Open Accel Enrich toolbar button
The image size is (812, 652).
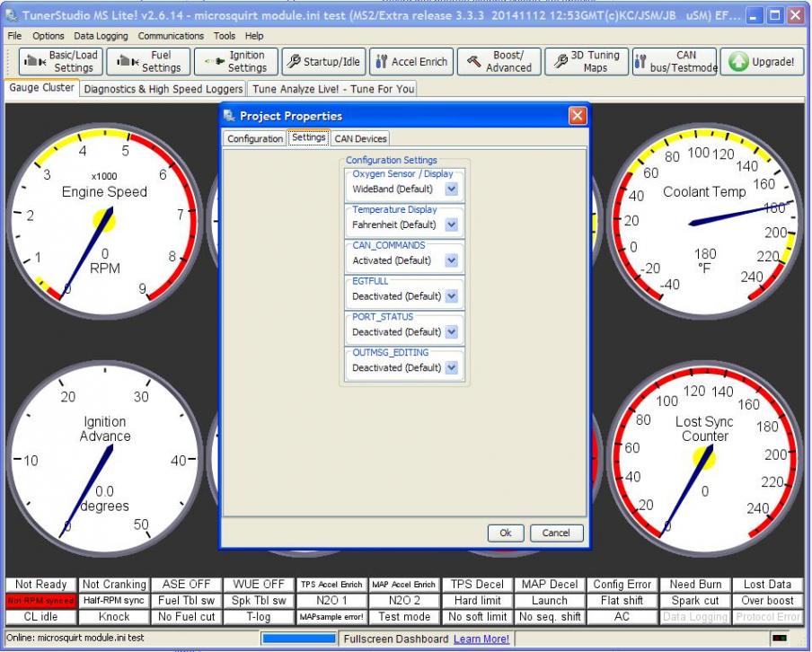point(410,61)
